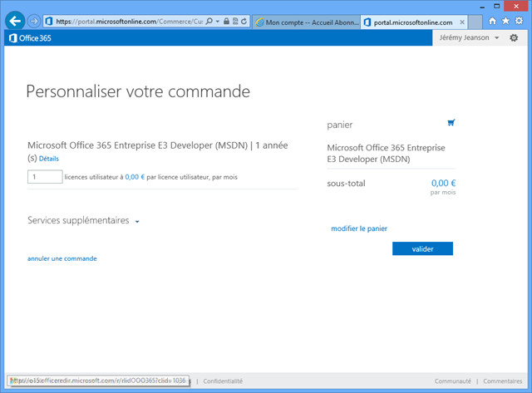Screen dimensions: 532x393
Task: Open browser tools gear icon
Action: click(x=519, y=21)
